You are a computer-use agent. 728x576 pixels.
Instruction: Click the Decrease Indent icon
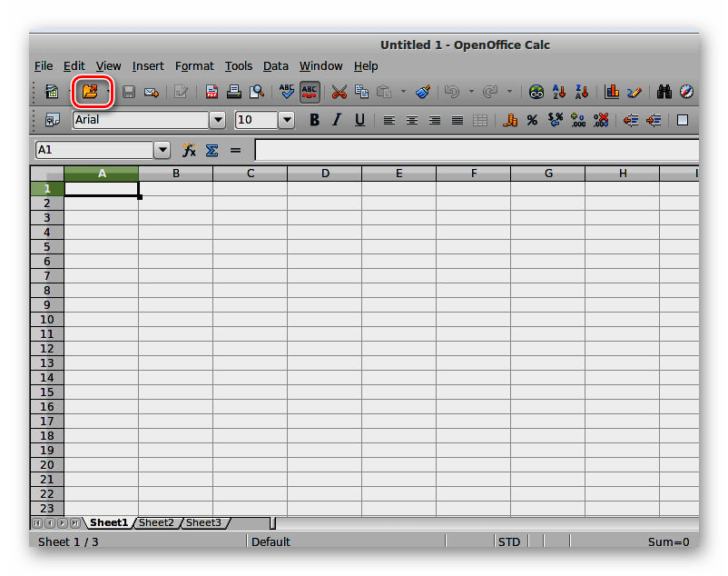631,121
